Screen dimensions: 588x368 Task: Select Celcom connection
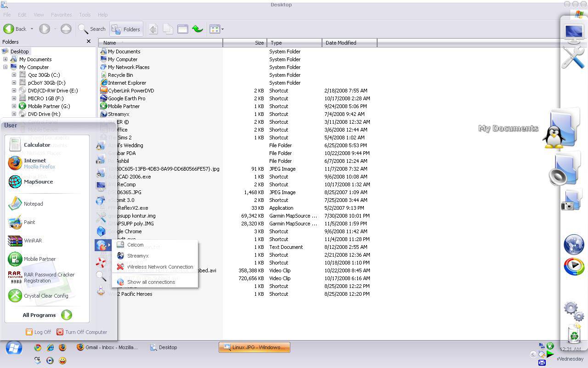135,245
